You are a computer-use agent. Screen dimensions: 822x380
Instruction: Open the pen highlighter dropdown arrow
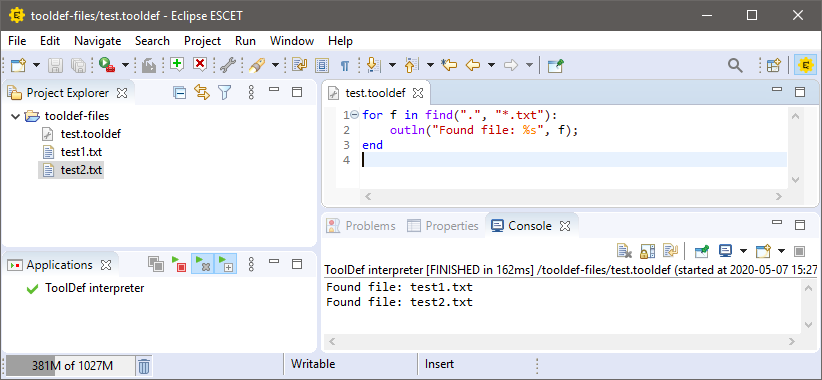pos(275,65)
